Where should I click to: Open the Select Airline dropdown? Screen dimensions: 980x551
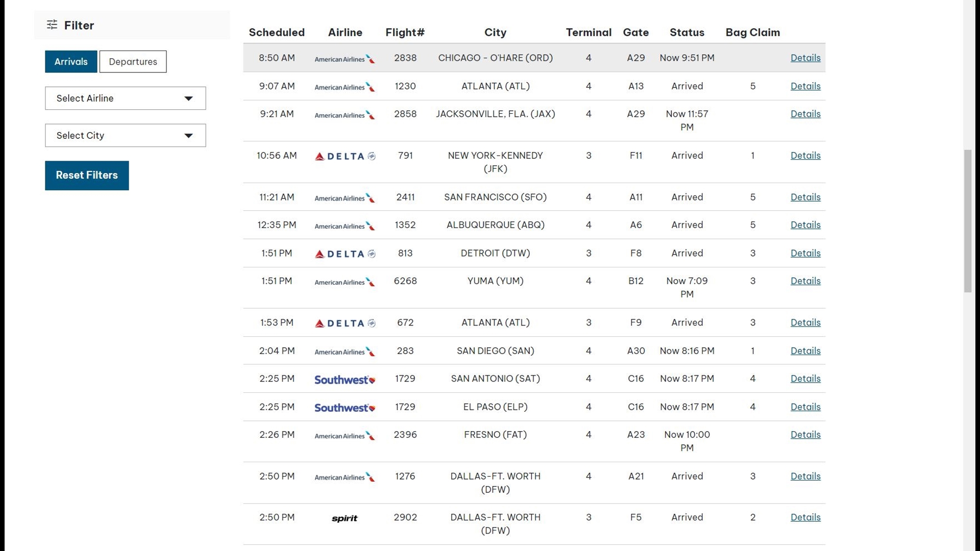coord(125,98)
